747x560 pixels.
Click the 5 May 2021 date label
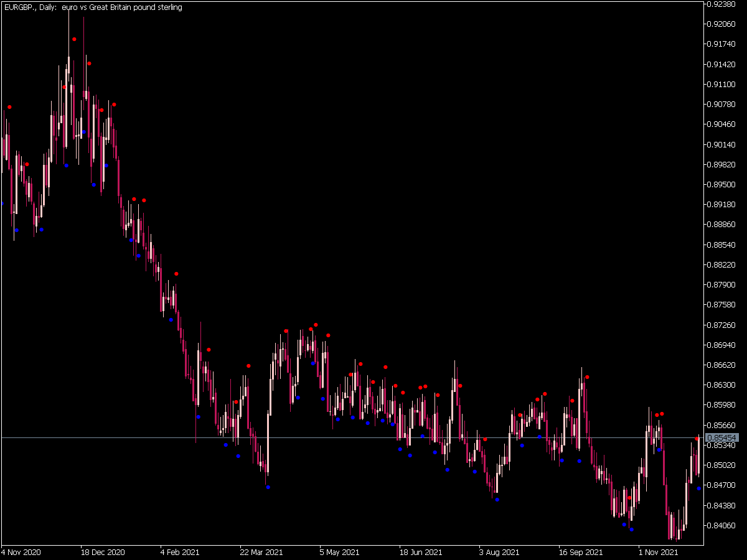coord(340,552)
